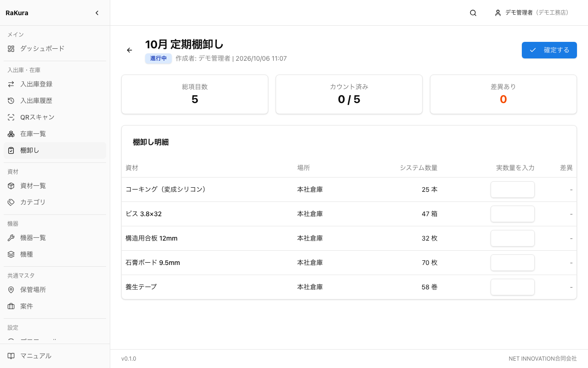Open the マニュアル link at sidebar bottom
The image size is (588, 368).
pyautogui.click(x=55, y=356)
